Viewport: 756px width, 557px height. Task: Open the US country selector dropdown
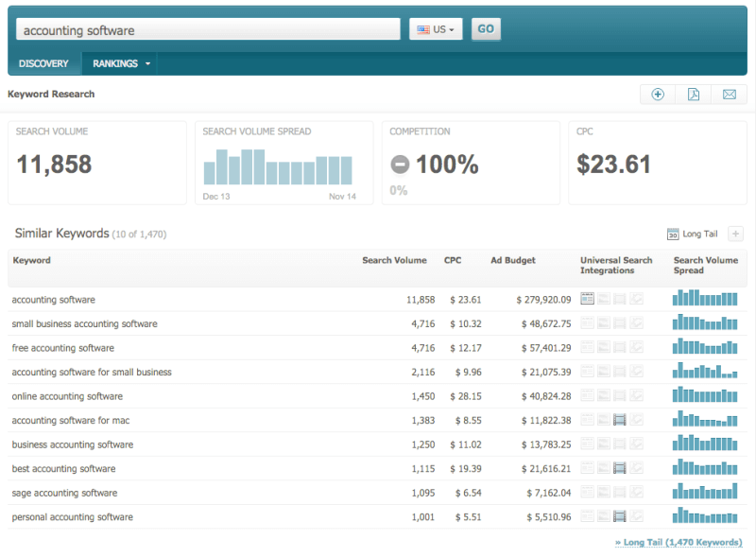(x=436, y=29)
